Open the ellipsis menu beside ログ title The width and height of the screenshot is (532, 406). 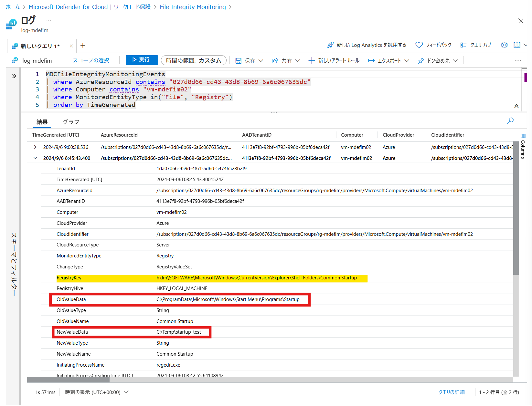(48, 21)
